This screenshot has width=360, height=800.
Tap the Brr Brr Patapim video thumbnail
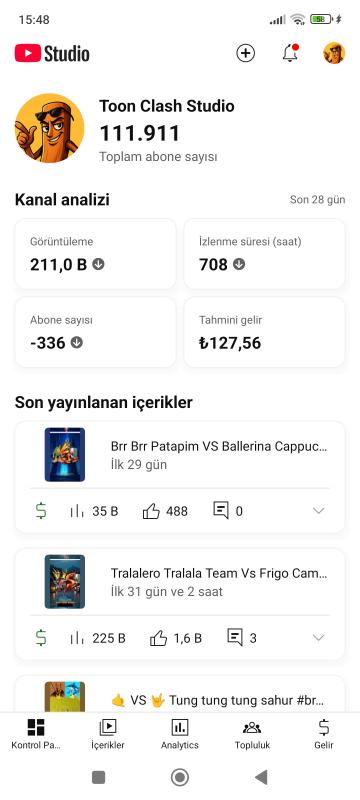point(65,455)
